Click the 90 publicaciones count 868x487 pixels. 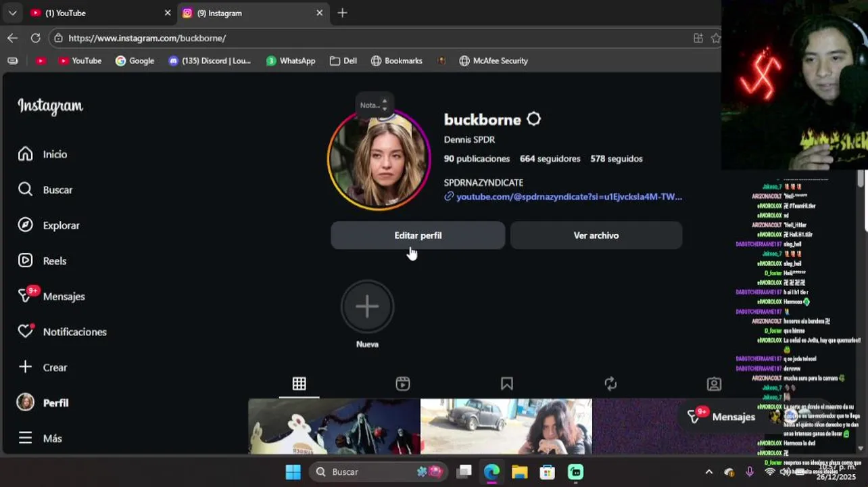477,158
